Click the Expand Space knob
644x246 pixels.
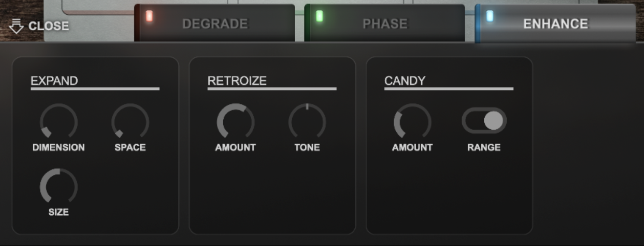pos(130,122)
